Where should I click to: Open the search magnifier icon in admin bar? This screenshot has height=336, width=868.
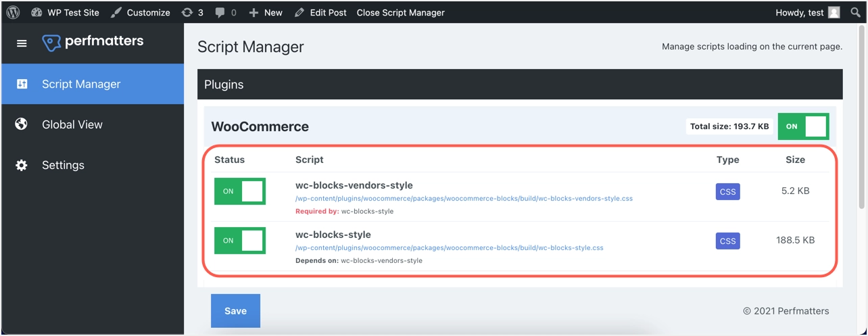(855, 12)
